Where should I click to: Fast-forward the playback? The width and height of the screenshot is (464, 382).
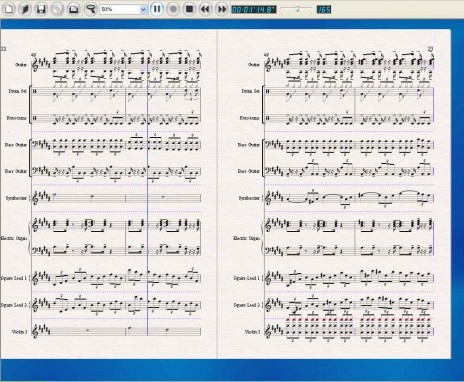click(222, 9)
